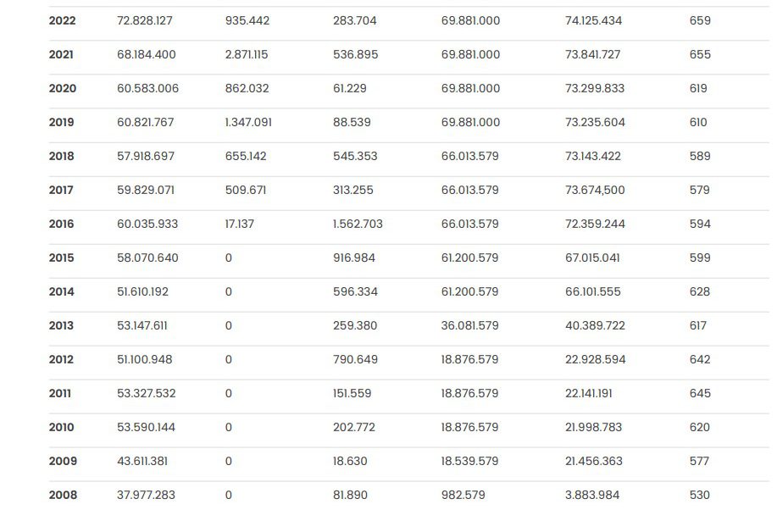Click 545.353 in the 2018 row
Image resolution: width=777 pixels, height=532 pixels.
click(x=355, y=156)
